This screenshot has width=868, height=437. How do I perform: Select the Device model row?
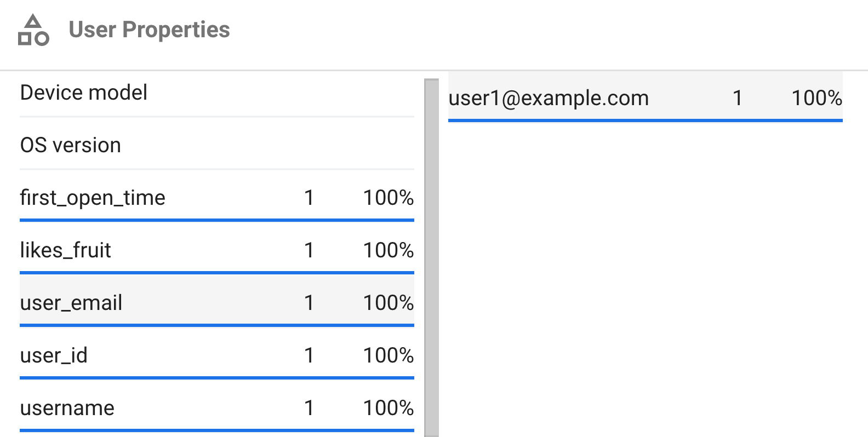(x=217, y=93)
